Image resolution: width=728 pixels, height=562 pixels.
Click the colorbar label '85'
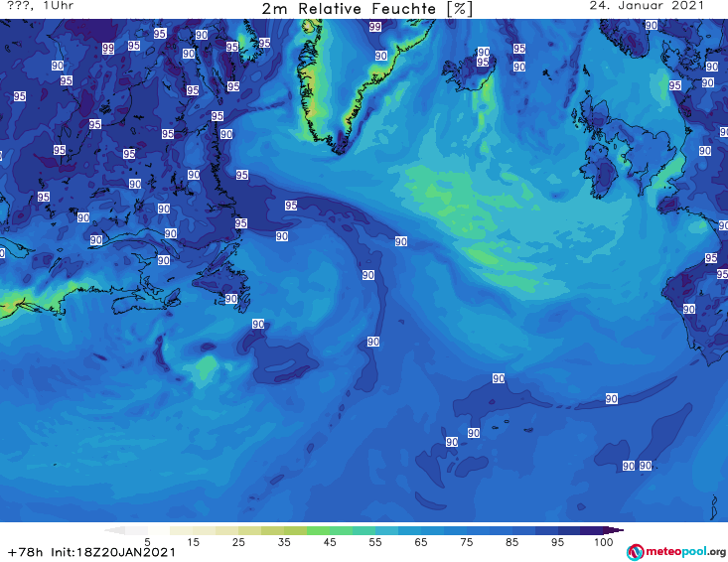coord(512,542)
